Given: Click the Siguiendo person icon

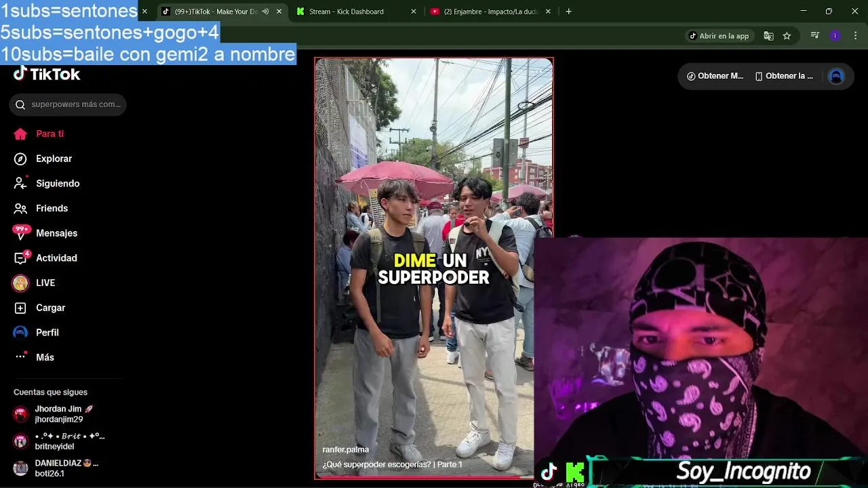Looking at the screenshot, I should tap(20, 184).
